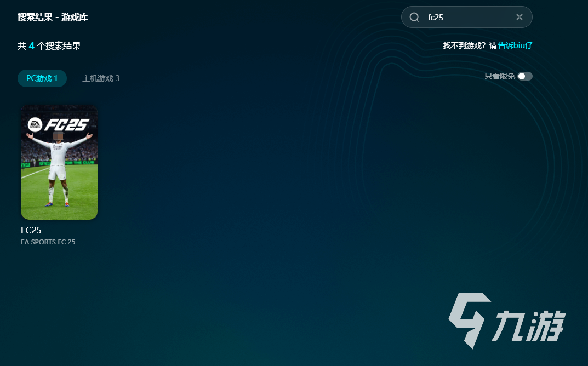Switch to the PC游戏 tab
Image resolution: width=588 pixels, height=366 pixels.
[x=42, y=78]
